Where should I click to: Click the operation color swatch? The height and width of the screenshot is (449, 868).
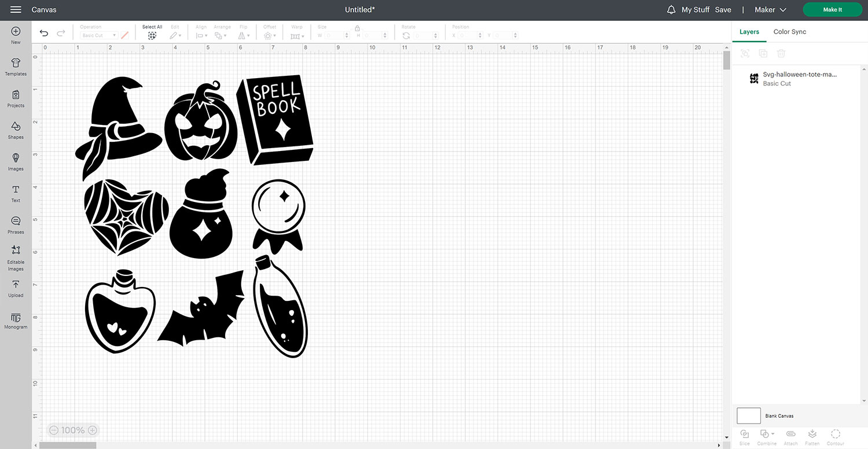[x=124, y=36]
